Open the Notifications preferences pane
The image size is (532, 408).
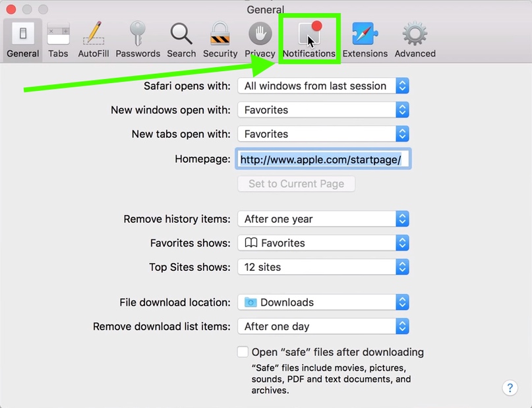point(309,40)
